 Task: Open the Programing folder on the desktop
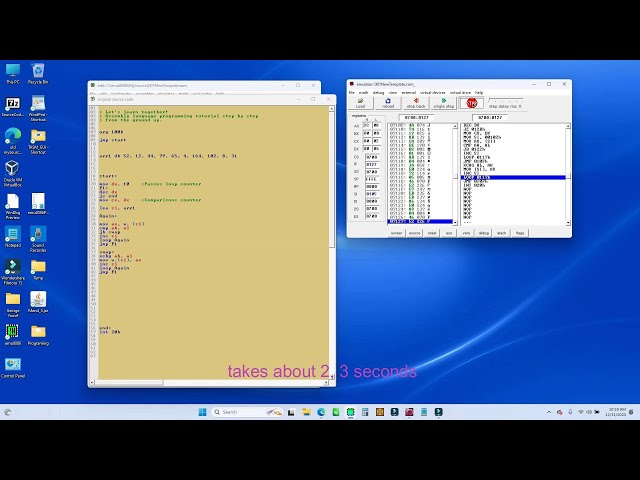(38, 335)
